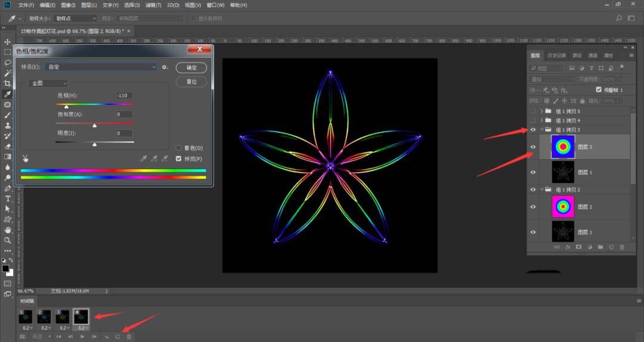Hide 图层 2 in group 组 1 拷贝 3
This screenshot has height=342, width=644.
pos(533,147)
